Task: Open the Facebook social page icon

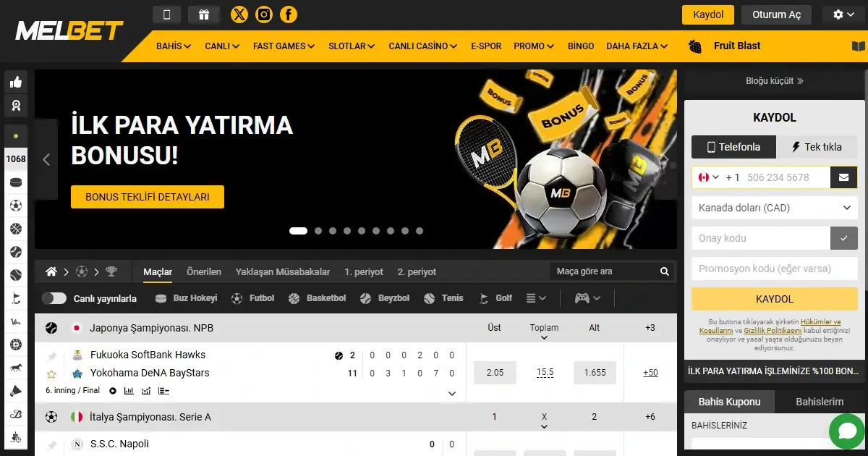Action: [289, 14]
